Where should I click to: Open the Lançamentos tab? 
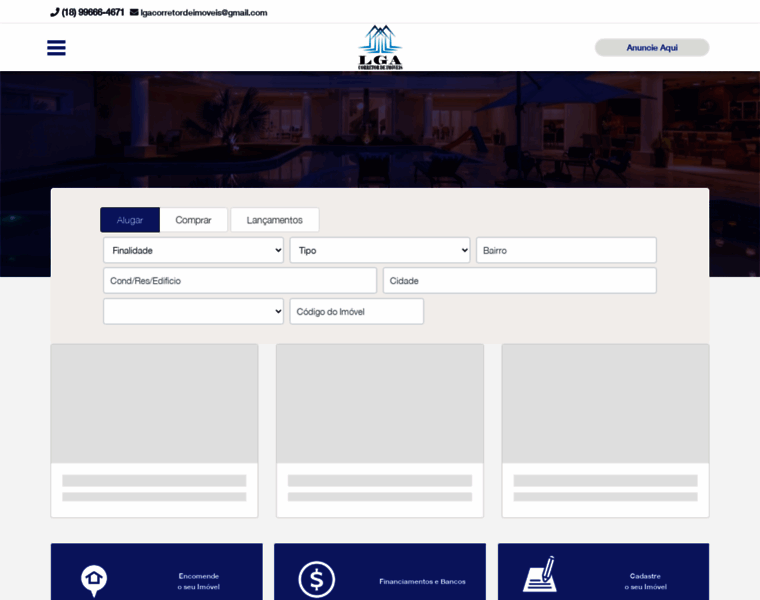click(275, 220)
